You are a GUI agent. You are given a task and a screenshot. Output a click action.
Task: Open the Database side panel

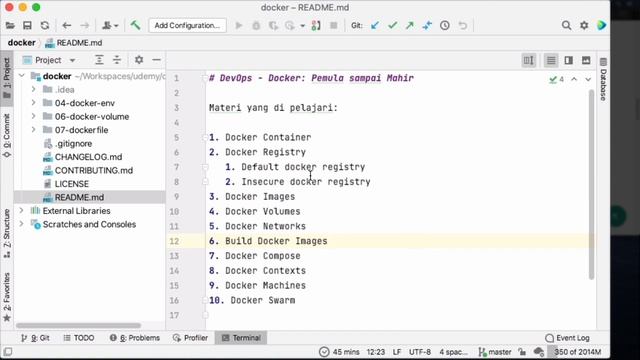pyautogui.click(x=603, y=80)
